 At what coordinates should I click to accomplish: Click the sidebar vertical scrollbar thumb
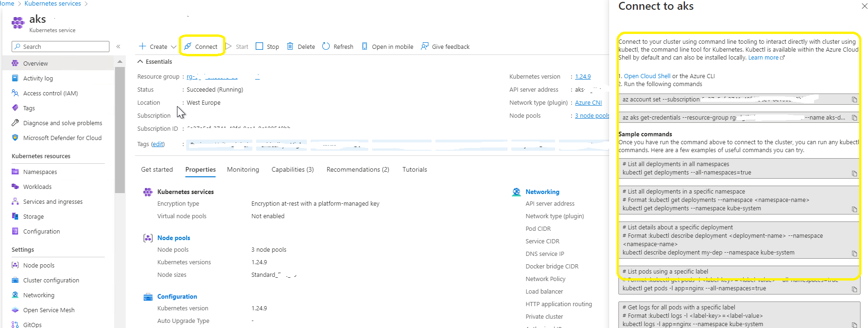[x=120, y=130]
